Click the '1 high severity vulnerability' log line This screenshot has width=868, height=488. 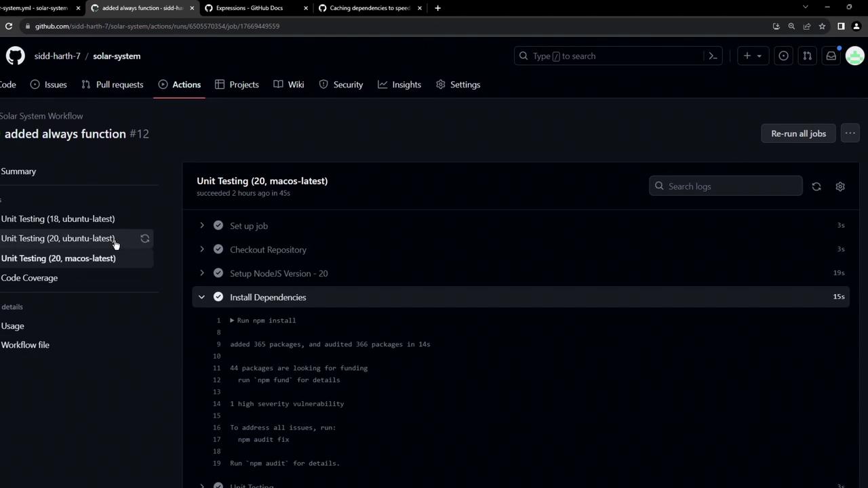(287, 404)
